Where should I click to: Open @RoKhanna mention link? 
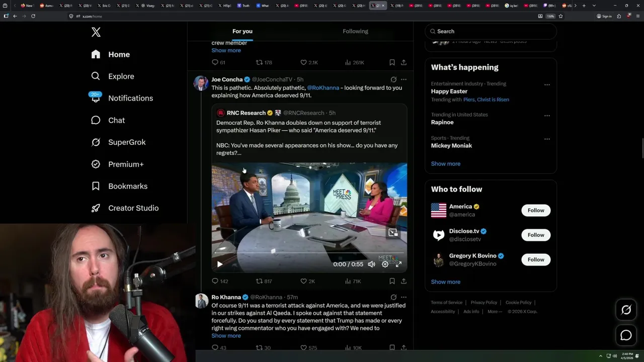[x=323, y=88]
